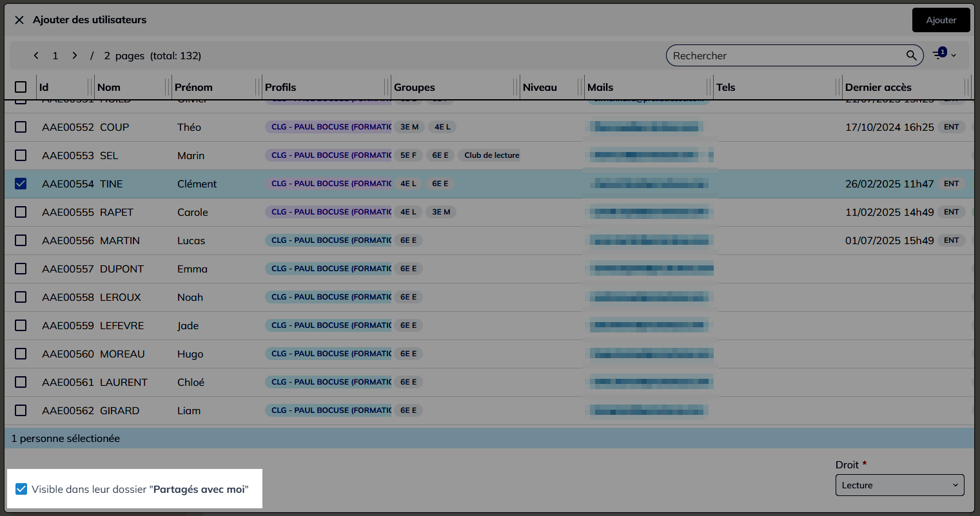Sort by the Groupes column header

point(415,87)
